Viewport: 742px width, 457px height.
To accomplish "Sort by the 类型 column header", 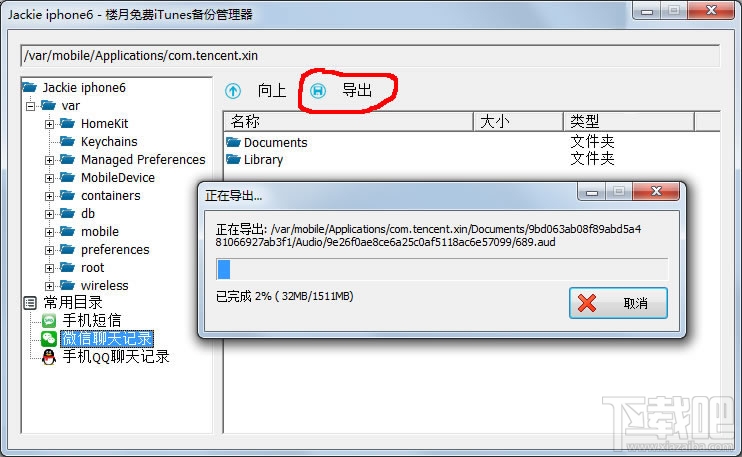I will pyautogui.click(x=629, y=121).
